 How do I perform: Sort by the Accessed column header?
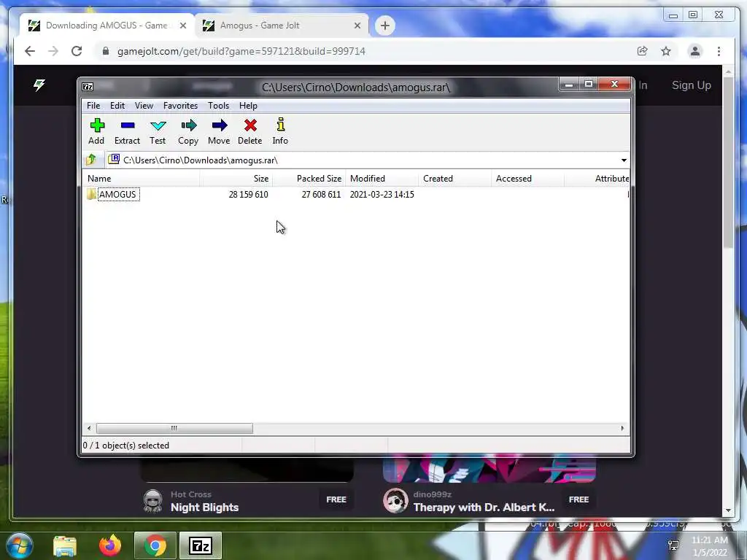528,179
